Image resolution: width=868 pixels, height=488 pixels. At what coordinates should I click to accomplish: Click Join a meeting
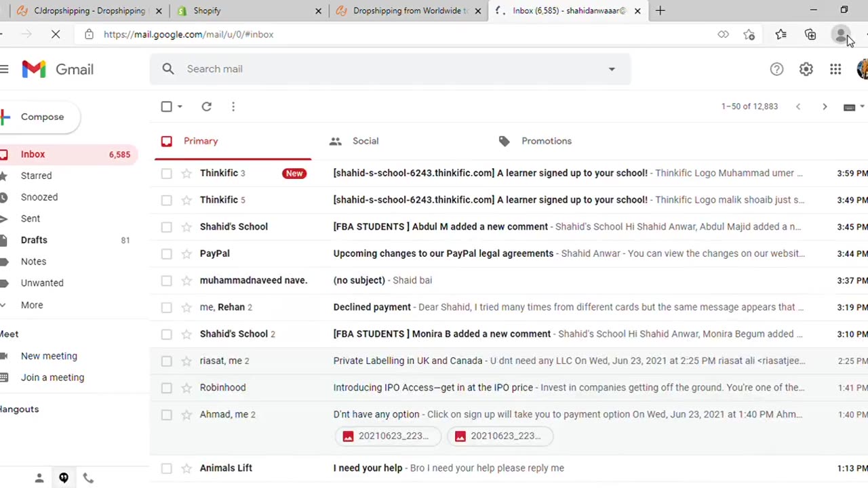click(52, 378)
